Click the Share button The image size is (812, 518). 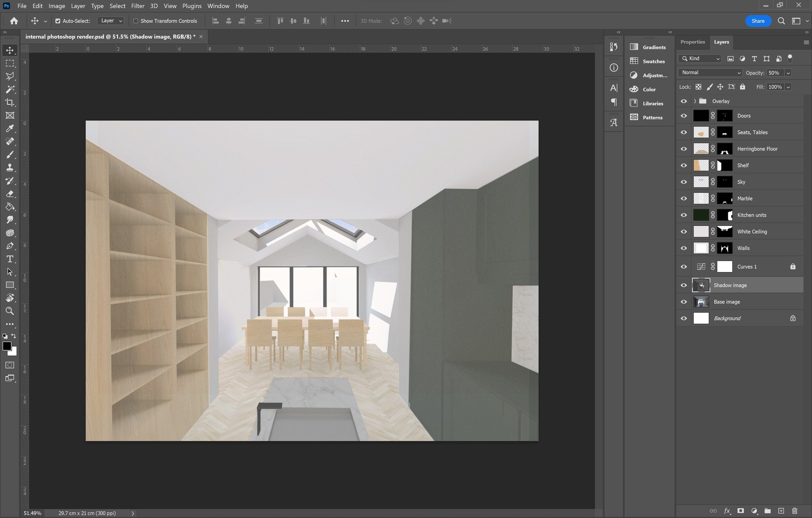758,21
